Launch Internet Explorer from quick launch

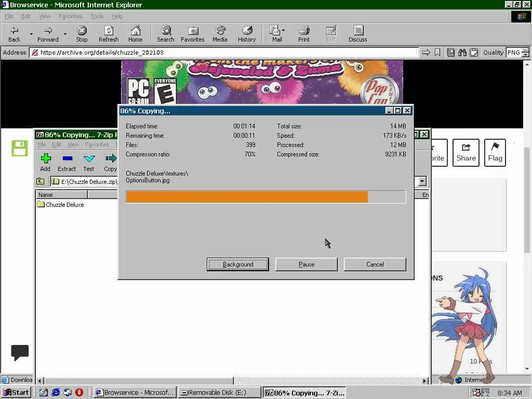(56, 392)
